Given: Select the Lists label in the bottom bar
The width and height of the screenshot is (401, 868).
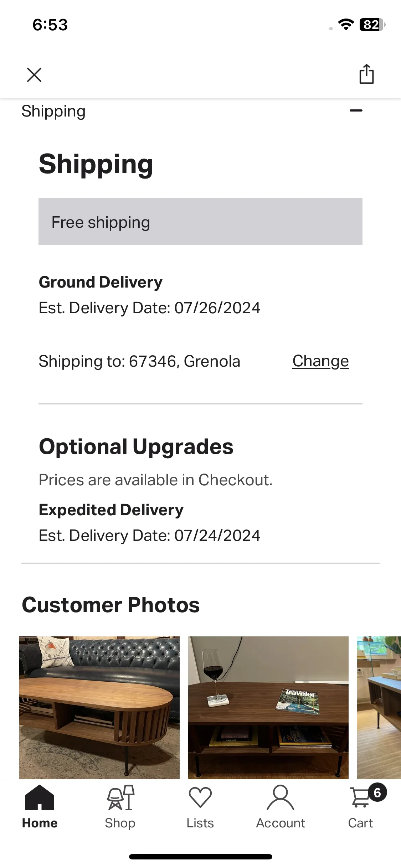Looking at the screenshot, I should (200, 823).
